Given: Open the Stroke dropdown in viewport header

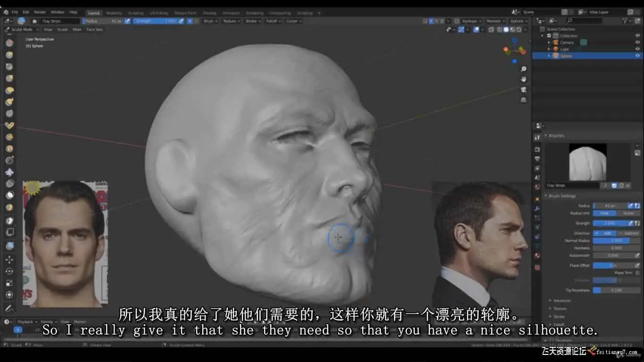Looking at the screenshot, I should pyautogui.click(x=253, y=21).
